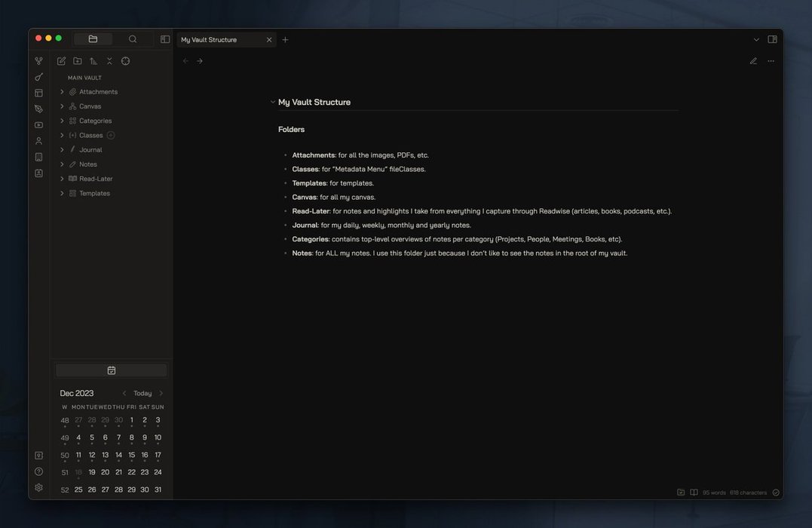Open graph view from the ribbon

(38, 61)
